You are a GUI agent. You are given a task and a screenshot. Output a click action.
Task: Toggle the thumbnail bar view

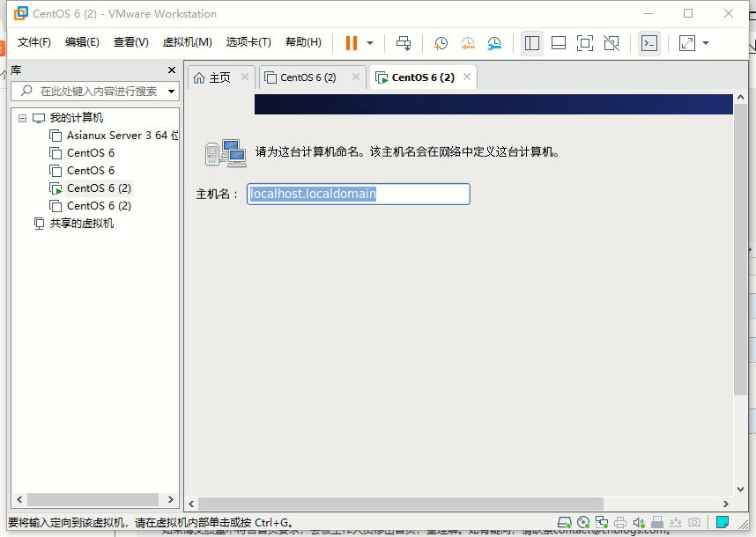click(x=559, y=43)
